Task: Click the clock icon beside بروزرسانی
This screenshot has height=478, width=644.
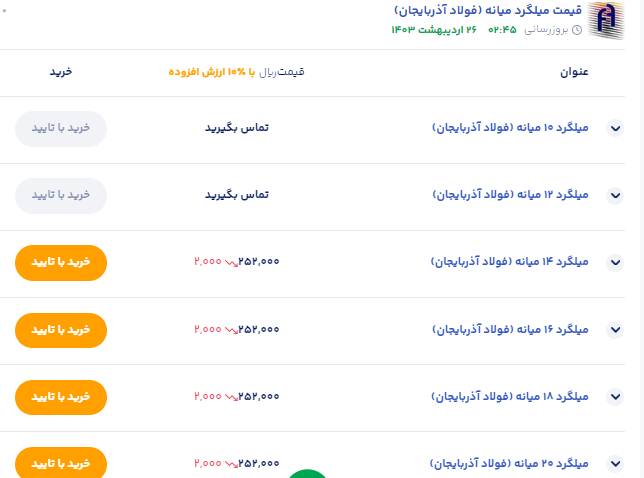Action: (x=576, y=30)
